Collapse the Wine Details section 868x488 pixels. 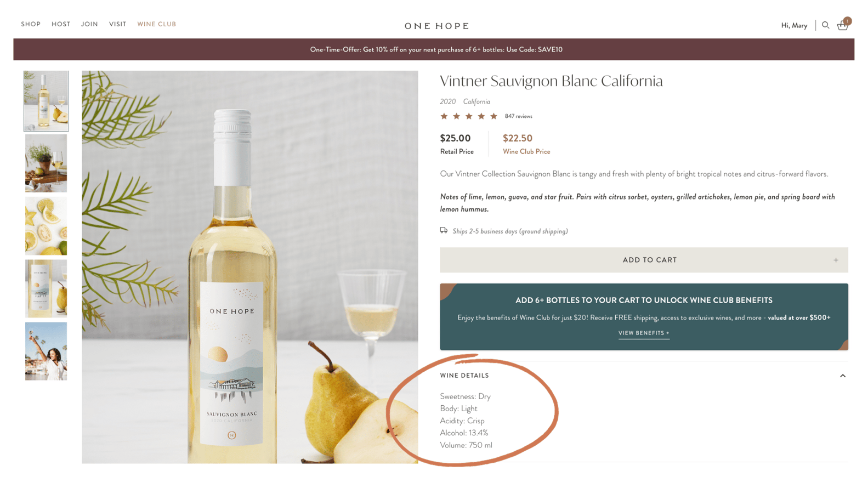[x=842, y=376]
